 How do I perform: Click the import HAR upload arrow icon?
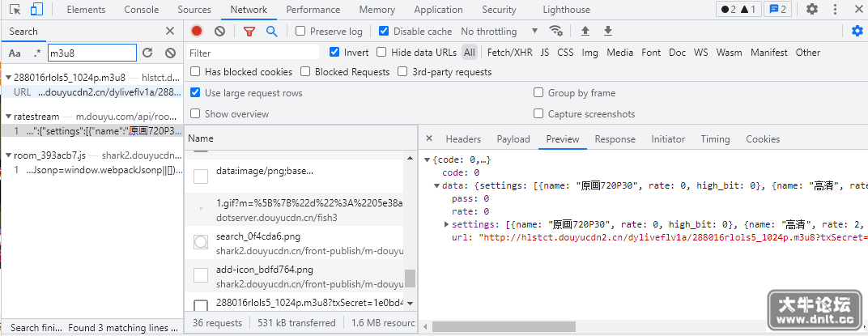(585, 31)
